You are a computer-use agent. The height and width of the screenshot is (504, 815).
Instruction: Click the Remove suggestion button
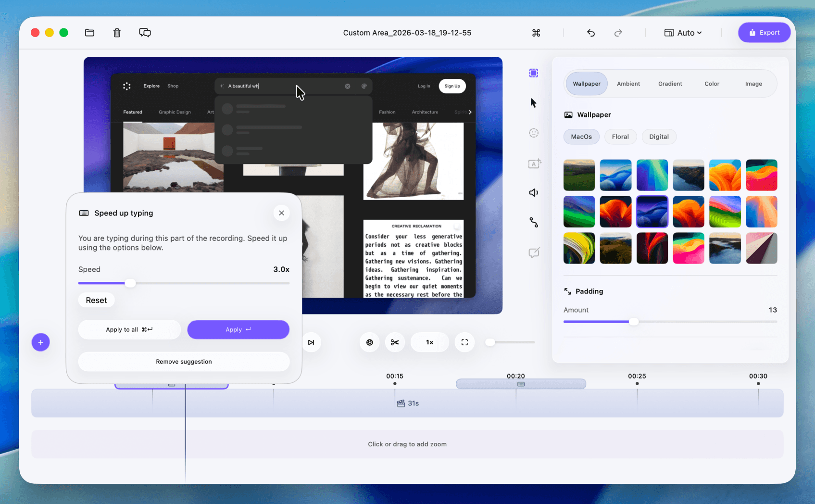[184, 362]
